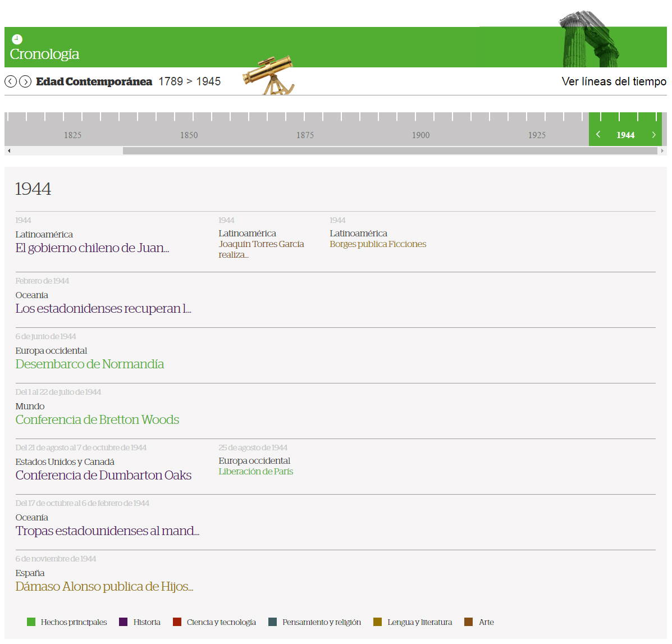Open Conferencia de Bretton Woods entry
Screen dimensions: 672x644
click(97, 420)
